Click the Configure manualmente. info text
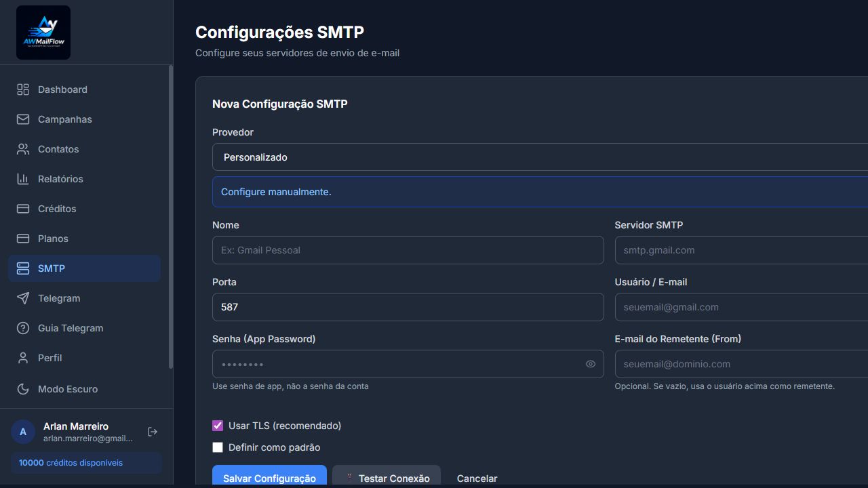This screenshot has width=868, height=488. click(x=276, y=192)
